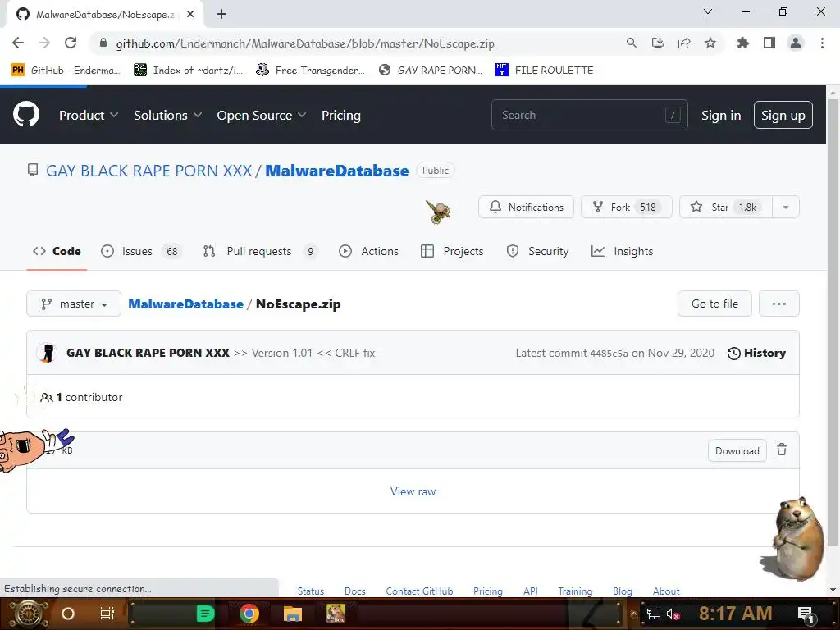Open the Insights tab

622,251
